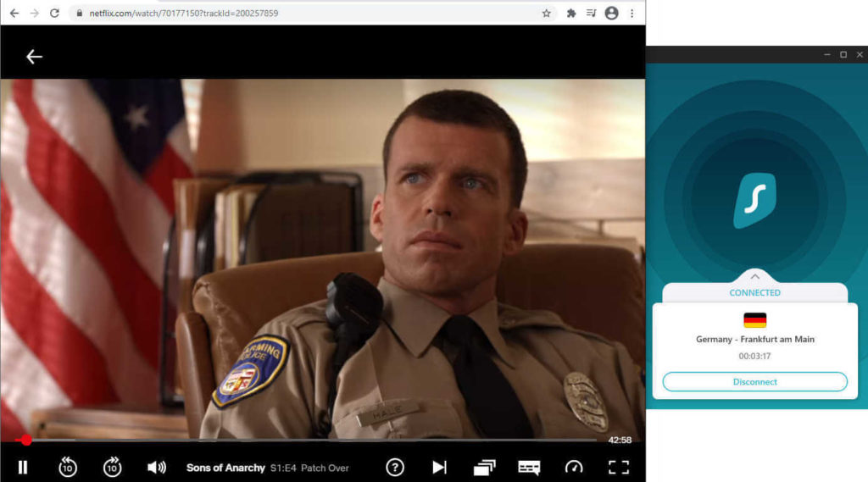Skip forward 10 seconds in the video
The image size is (868, 482).
113,468
